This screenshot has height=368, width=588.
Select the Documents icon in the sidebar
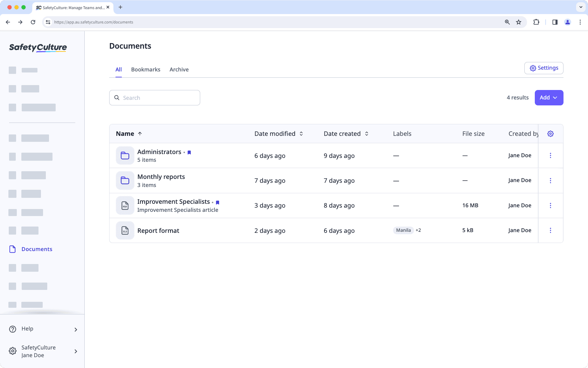point(13,249)
